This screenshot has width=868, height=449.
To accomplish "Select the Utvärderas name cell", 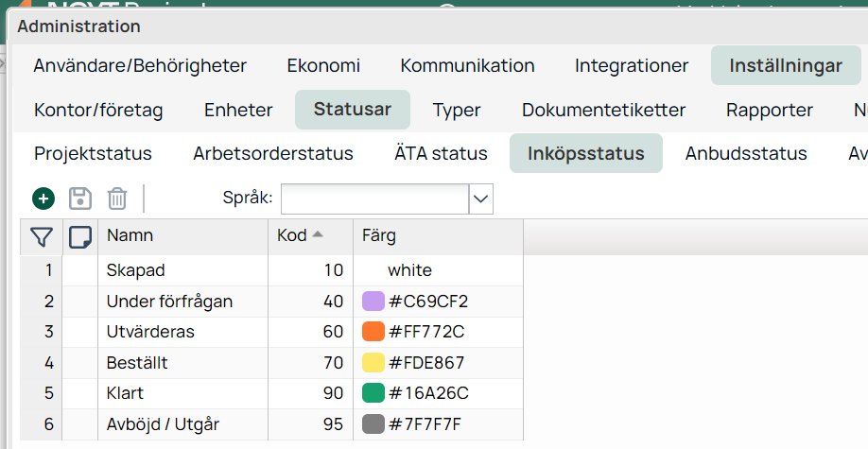I will pos(182,332).
